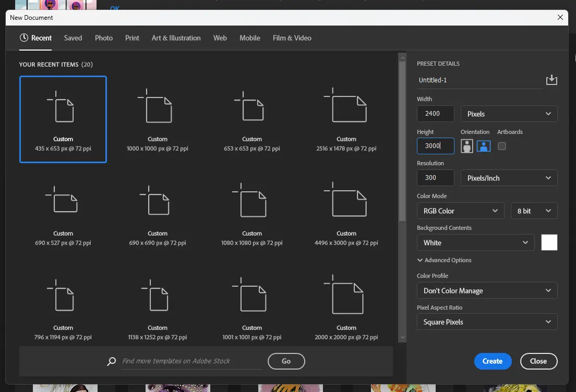Click the scrollbar down arrow

(402, 337)
